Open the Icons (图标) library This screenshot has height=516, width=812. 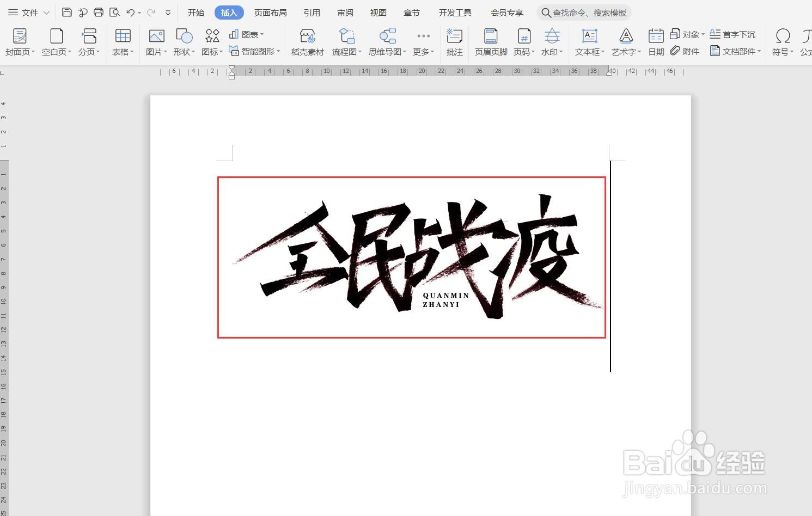coord(212,42)
